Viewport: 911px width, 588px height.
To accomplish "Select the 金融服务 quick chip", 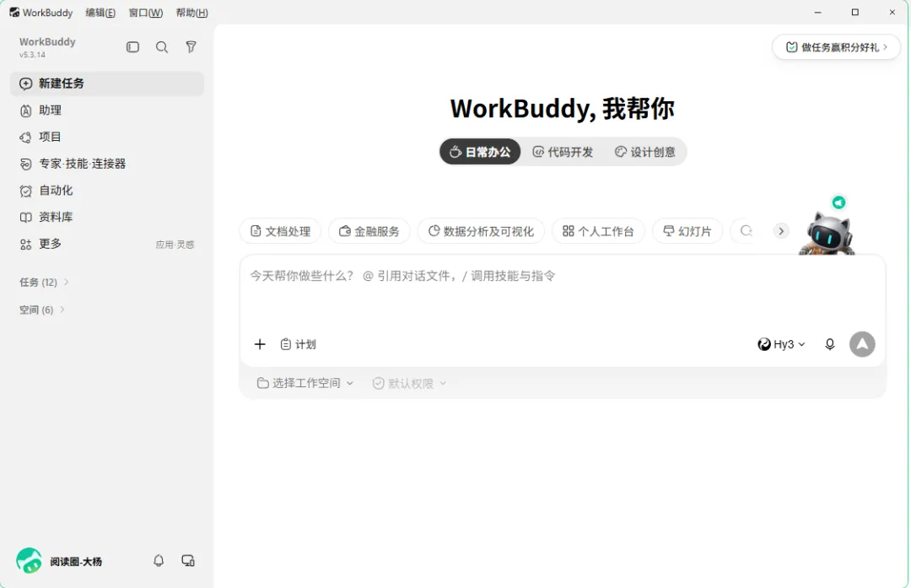I will tap(369, 231).
